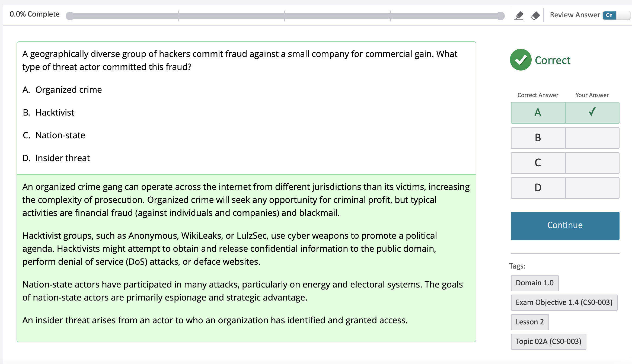Click the Lesson 2 tag

529,322
